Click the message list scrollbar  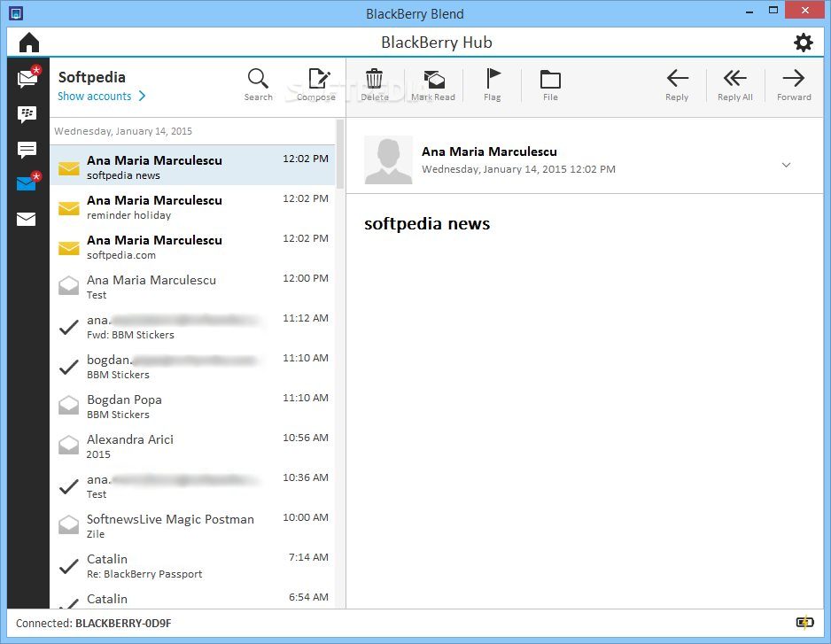(x=340, y=154)
